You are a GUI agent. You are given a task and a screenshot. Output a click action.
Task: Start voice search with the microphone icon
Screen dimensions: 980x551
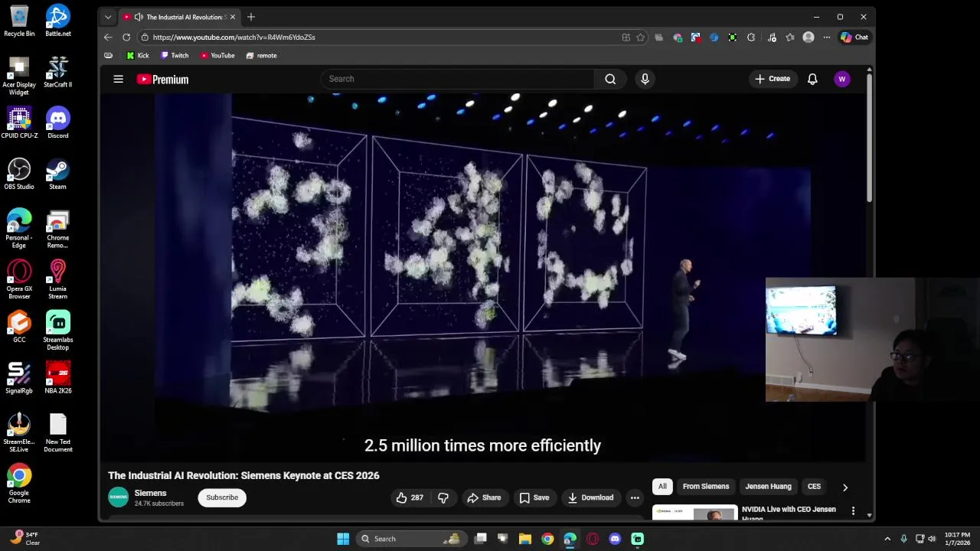(x=645, y=79)
